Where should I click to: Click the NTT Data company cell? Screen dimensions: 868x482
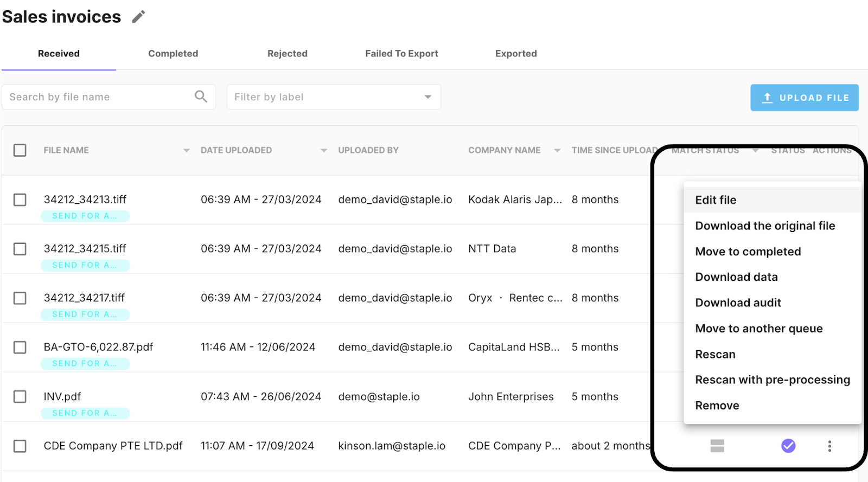tap(492, 249)
